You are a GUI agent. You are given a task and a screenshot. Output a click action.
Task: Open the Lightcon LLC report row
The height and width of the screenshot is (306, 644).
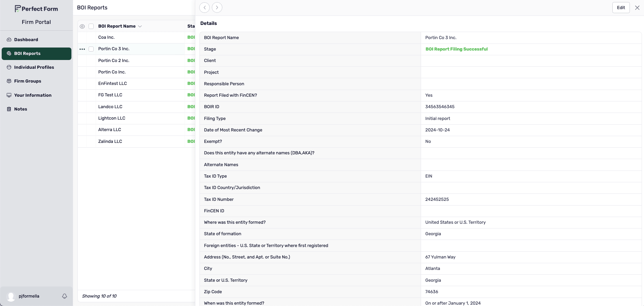tap(136, 118)
